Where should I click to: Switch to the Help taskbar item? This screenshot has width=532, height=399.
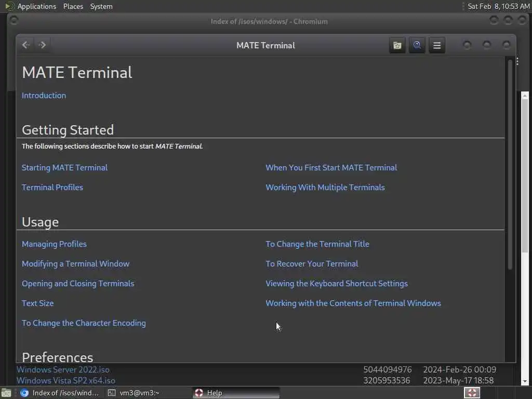click(x=236, y=393)
